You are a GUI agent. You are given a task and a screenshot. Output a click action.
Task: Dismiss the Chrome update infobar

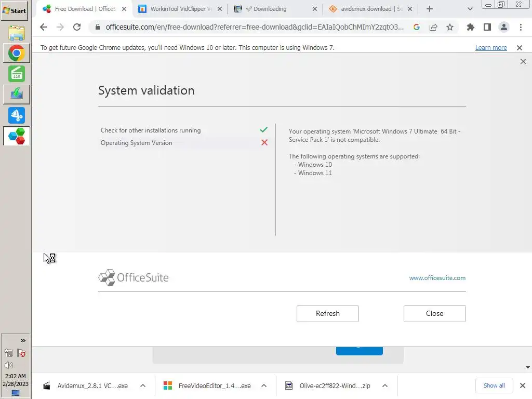[x=520, y=48]
